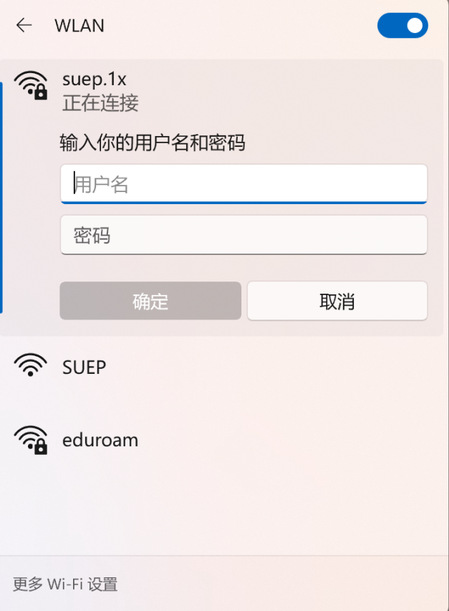The width and height of the screenshot is (449, 611).
Task: Focus the 密码 password input field
Action: 244,235
